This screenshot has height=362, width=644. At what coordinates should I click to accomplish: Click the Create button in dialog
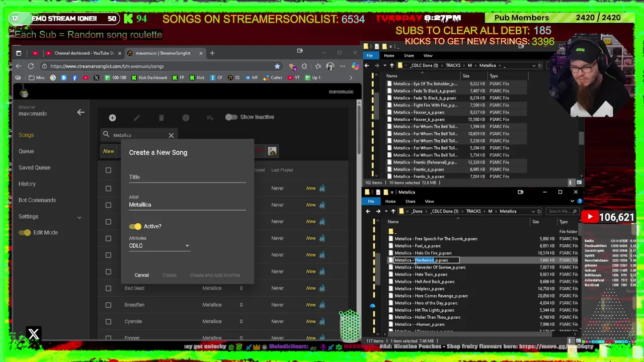point(169,275)
